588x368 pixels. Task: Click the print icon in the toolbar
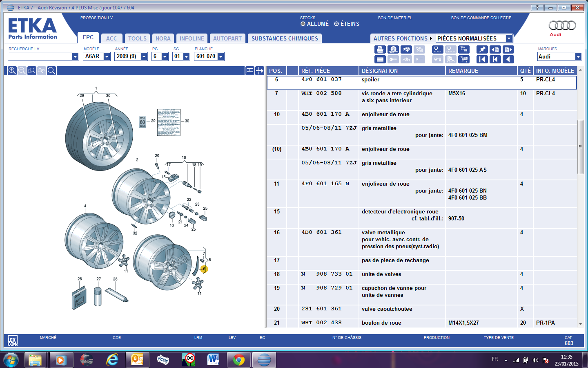380,49
